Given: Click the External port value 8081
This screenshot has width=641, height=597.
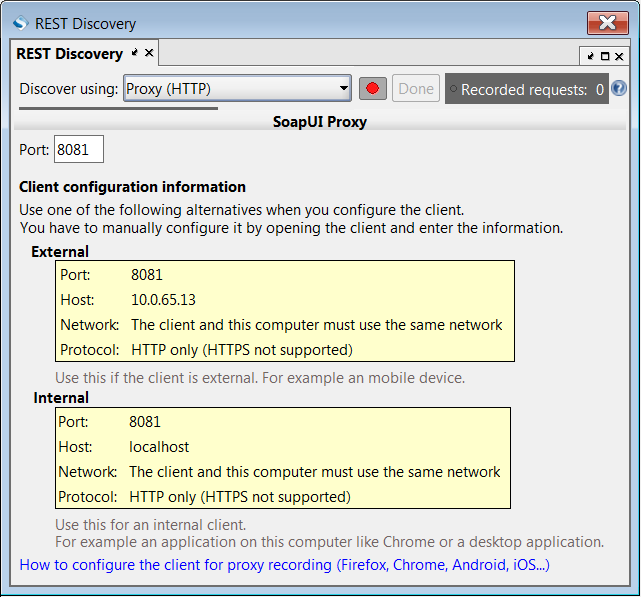Looking at the screenshot, I should coord(147,275).
